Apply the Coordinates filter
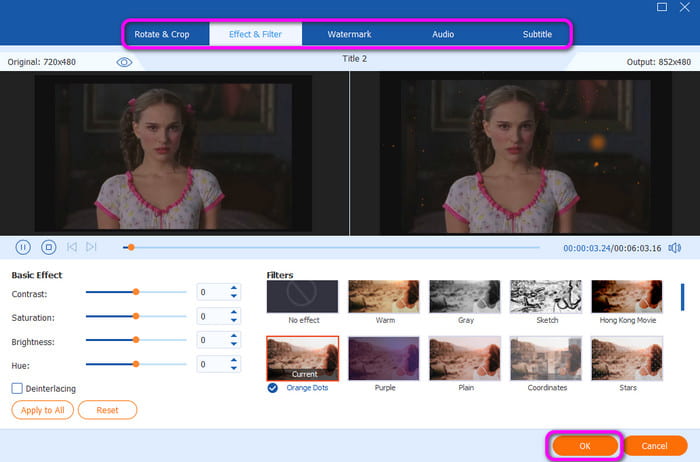Viewport: 700px width, 462px height. [x=546, y=358]
